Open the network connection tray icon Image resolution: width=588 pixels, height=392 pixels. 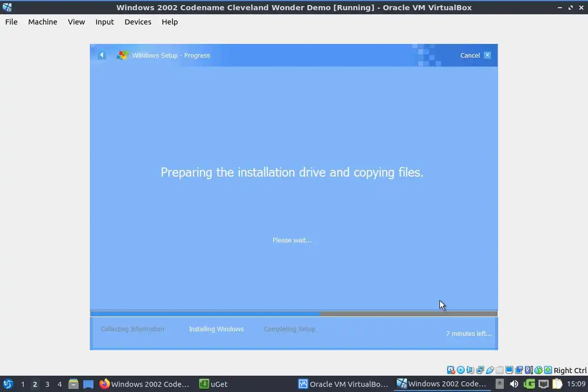coord(544,384)
